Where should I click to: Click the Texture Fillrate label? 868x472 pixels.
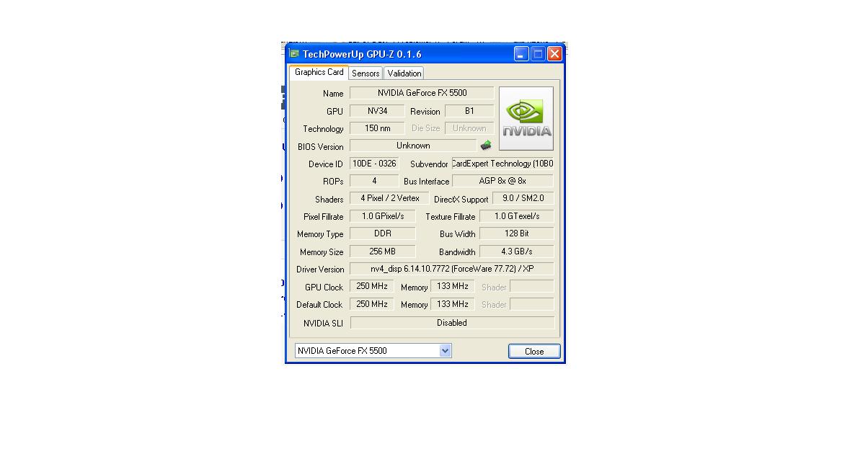[451, 217]
